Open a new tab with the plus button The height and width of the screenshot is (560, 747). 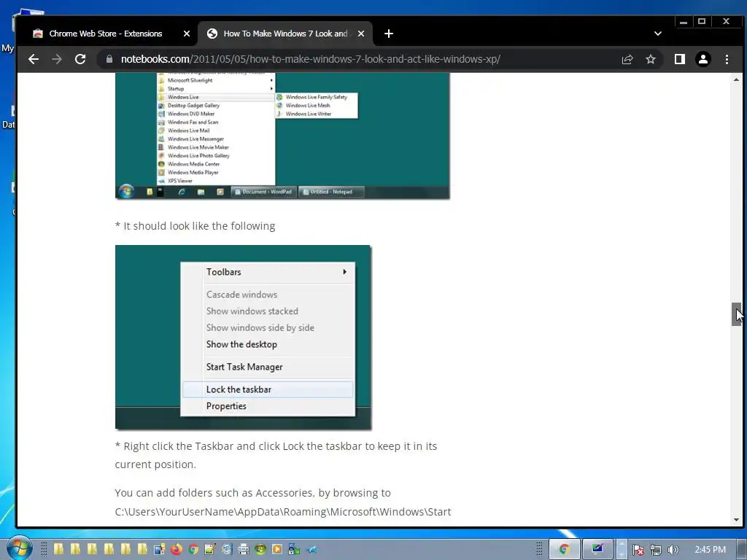[388, 34]
